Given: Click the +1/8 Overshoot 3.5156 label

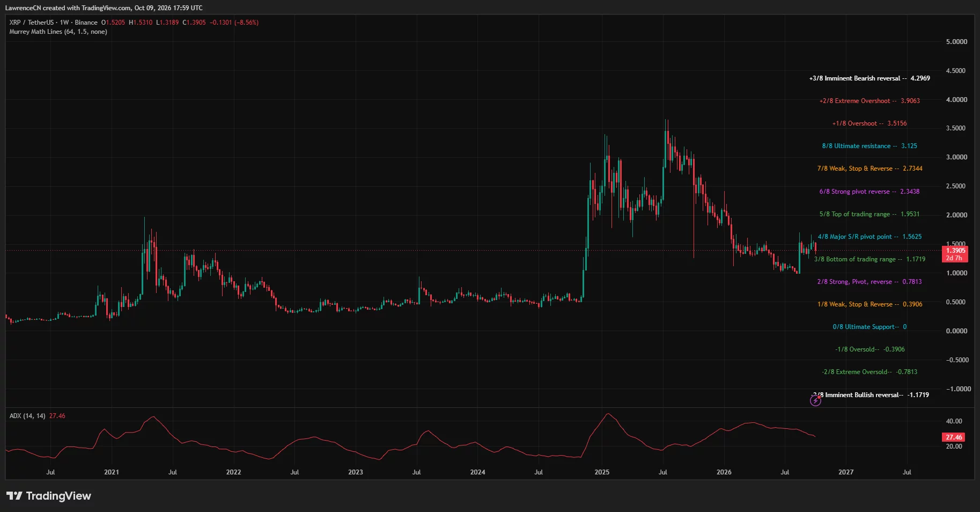Looking at the screenshot, I should point(870,123).
